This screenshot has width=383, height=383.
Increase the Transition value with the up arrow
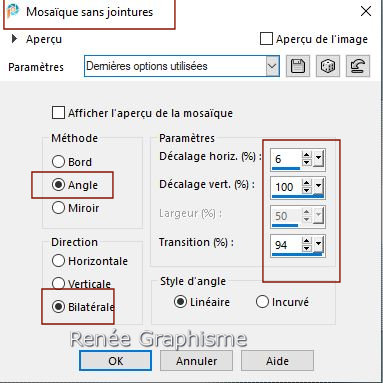pyautogui.click(x=307, y=241)
